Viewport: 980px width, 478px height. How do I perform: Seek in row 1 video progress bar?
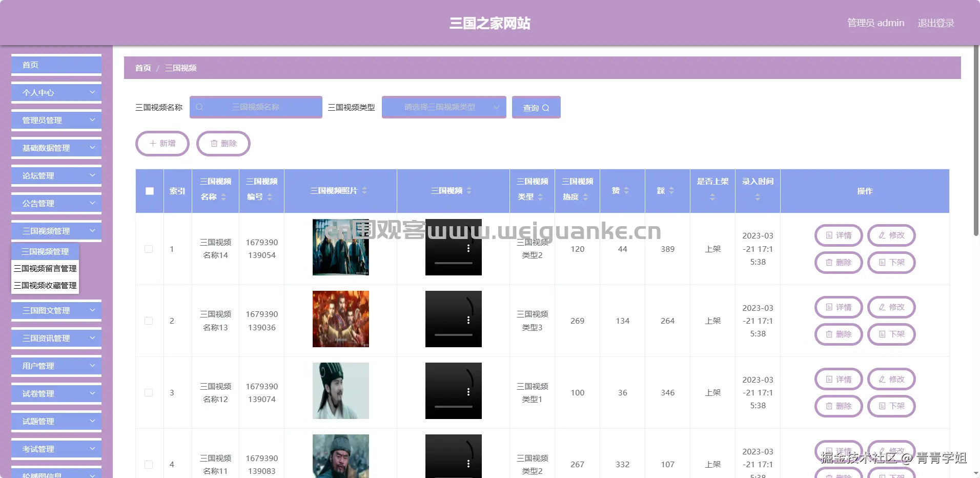[x=454, y=263]
